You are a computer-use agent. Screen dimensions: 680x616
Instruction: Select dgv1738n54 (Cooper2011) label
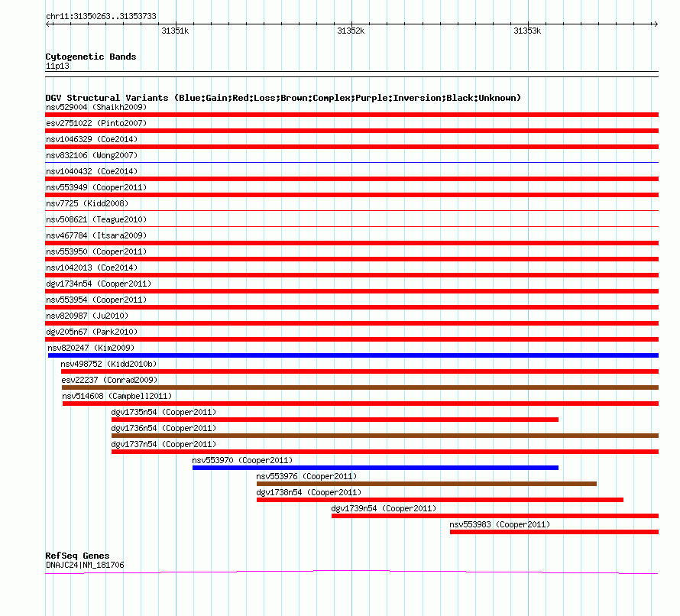coord(309,492)
